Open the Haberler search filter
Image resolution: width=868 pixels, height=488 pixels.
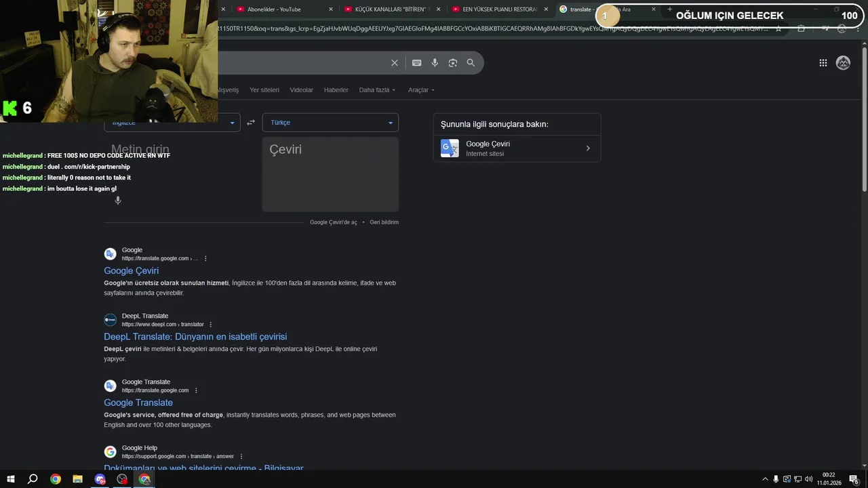[336, 90]
